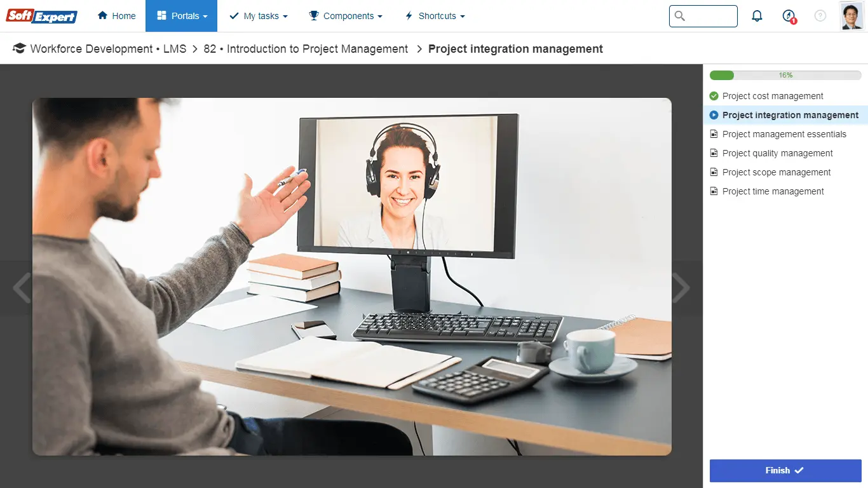Click the document icon beside Project quality management
The height and width of the screenshot is (488, 868).
[714, 153]
